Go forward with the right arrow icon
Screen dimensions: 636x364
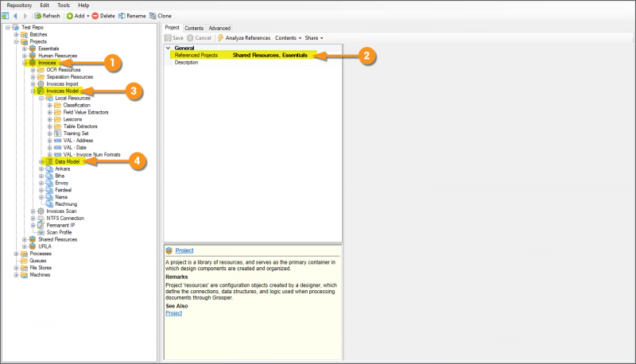click(x=25, y=16)
